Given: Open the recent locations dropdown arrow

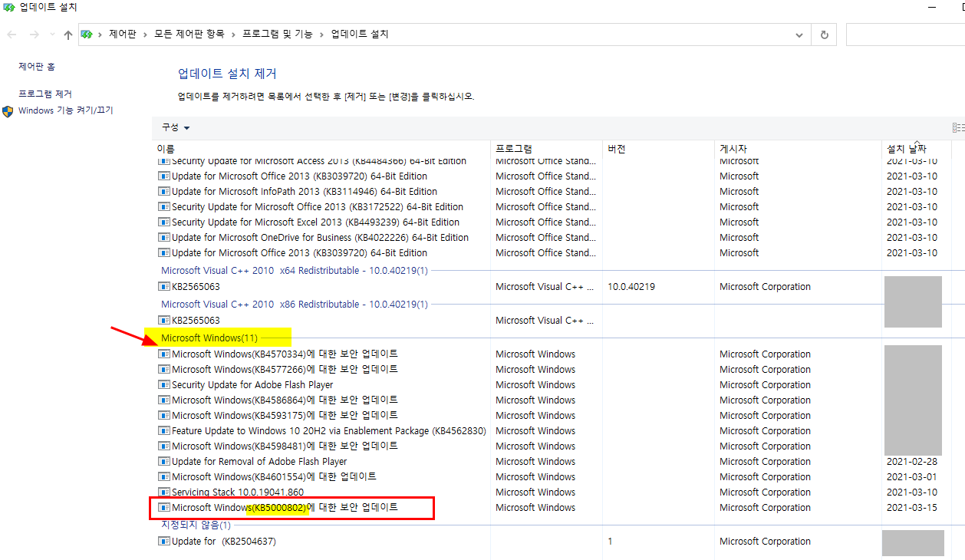Looking at the screenshot, I should tap(52, 35).
